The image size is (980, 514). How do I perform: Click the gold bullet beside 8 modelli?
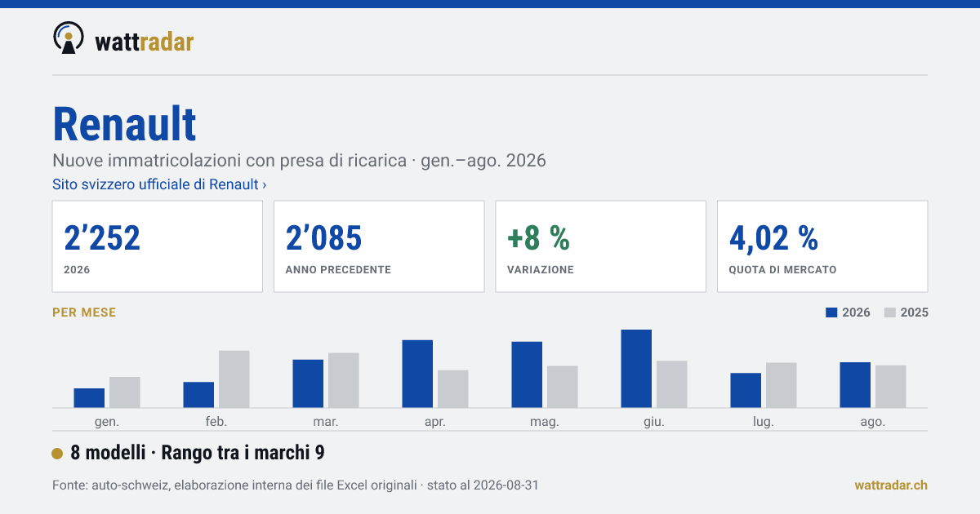57,454
